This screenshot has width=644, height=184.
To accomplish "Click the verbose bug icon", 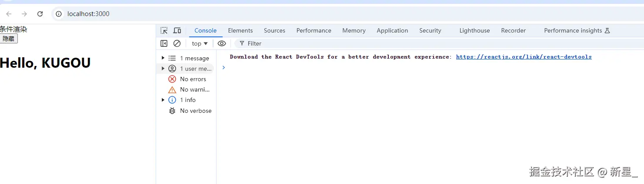I will pyautogui.click(x=172, y=111).
